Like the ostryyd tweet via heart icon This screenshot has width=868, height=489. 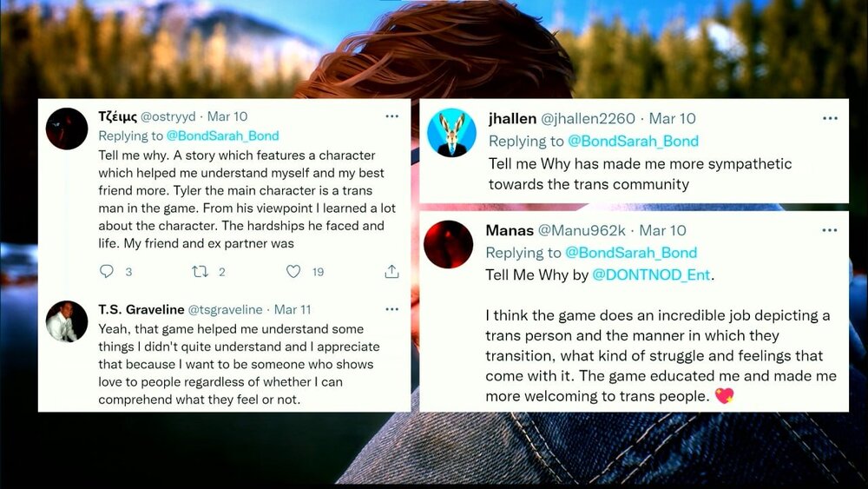[x=293, y=271]
